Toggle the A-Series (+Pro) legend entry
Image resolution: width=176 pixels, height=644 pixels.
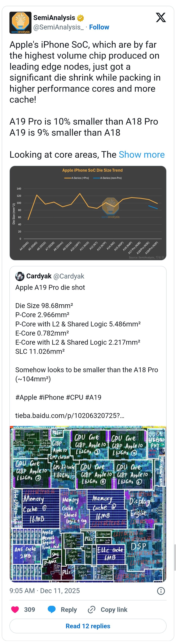point(77,178)
